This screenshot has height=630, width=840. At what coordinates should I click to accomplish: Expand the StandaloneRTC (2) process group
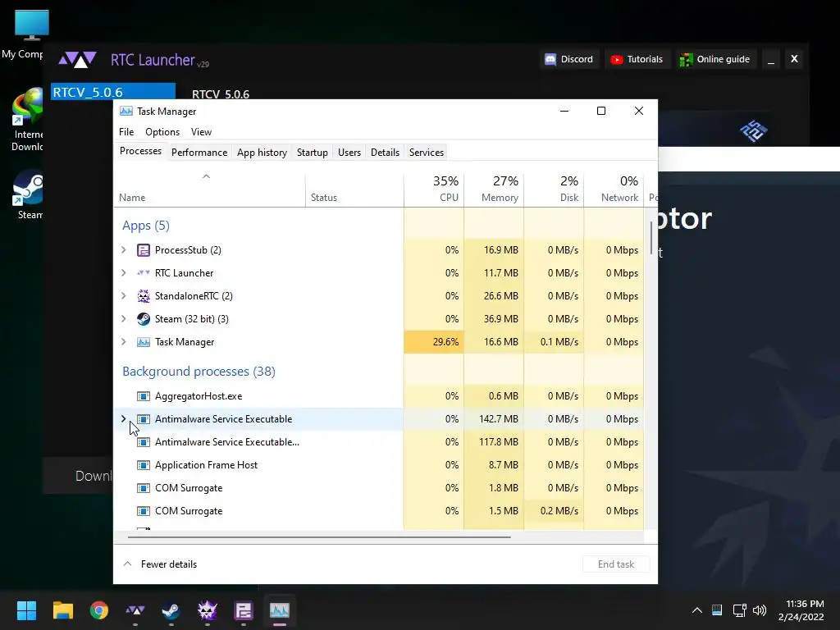click(x=124, y=295)
